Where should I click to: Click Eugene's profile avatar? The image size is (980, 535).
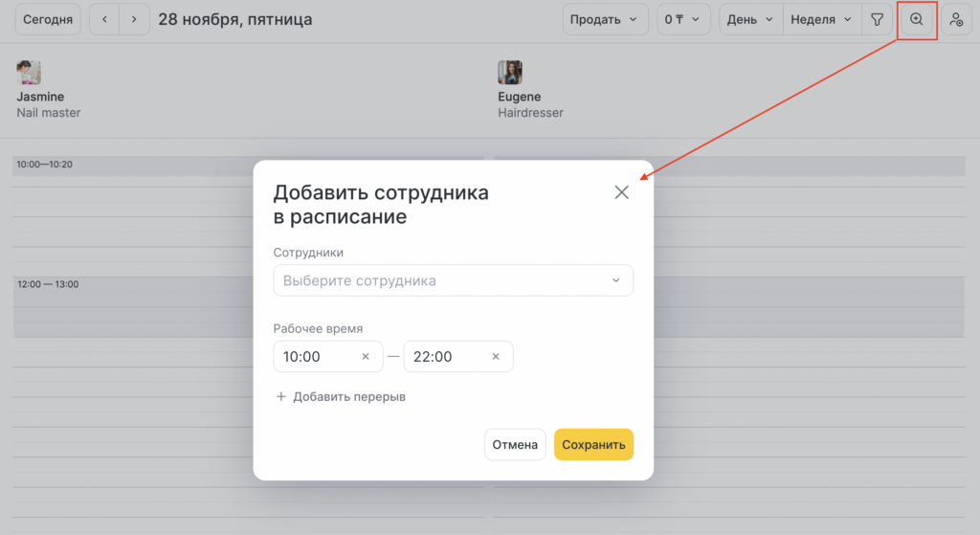(510, 73)
